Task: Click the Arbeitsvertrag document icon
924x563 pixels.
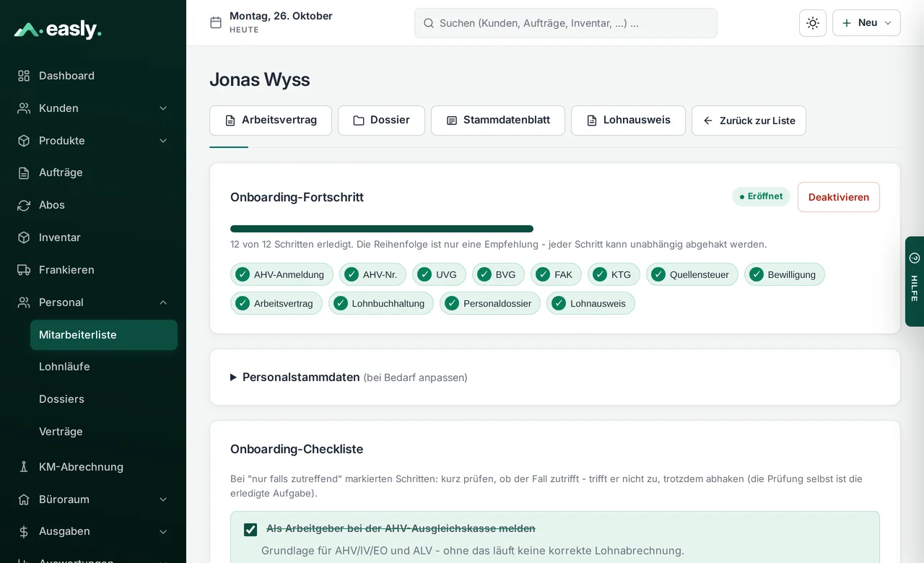Action: [x=230, y=121]
